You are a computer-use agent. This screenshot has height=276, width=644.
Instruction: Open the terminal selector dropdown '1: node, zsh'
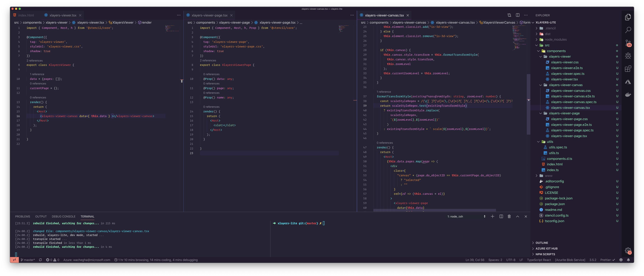click(466, 217)
